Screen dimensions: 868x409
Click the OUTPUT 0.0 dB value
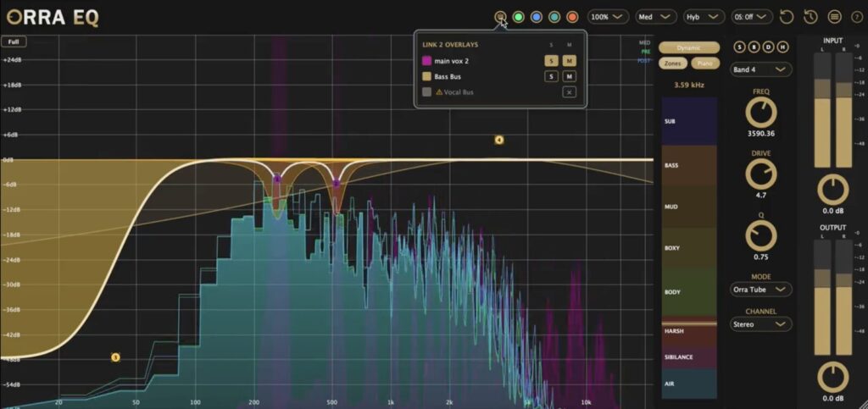click(x=833, y=399)
